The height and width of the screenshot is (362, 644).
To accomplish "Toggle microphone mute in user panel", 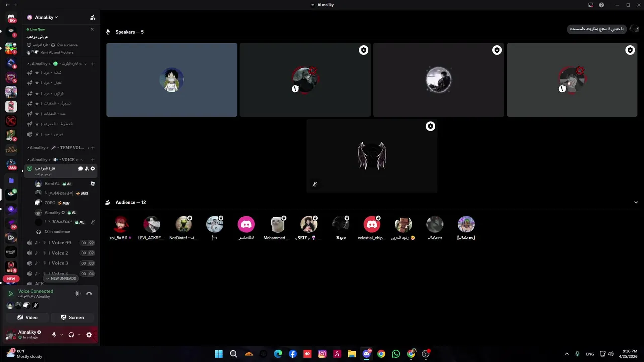I will pyautogui.click(x=54, y=335).
